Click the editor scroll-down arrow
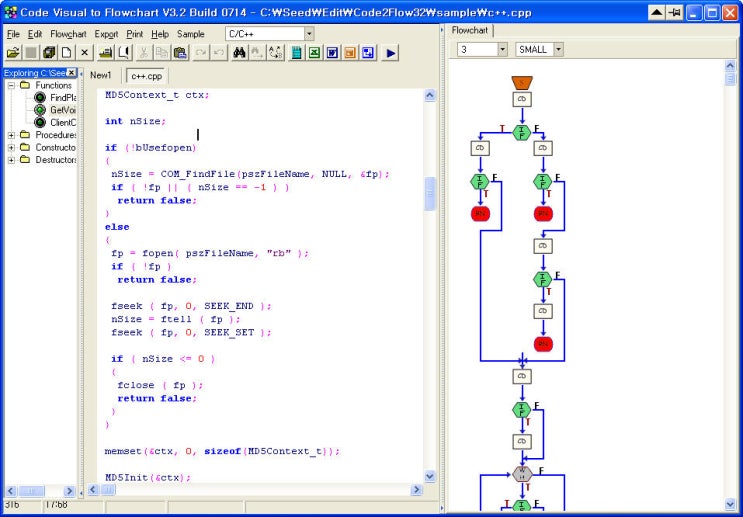The width and height of the screenshot is (743, 517). [430, 476]
